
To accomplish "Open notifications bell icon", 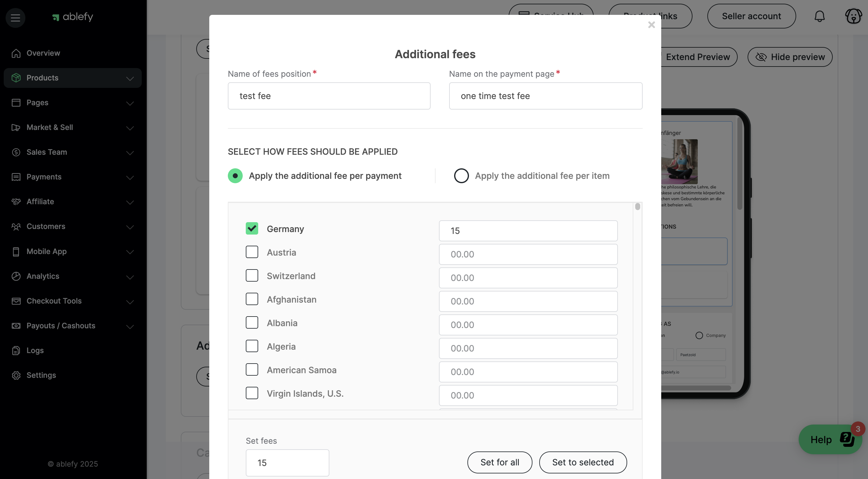I will (x=819, y=16).
